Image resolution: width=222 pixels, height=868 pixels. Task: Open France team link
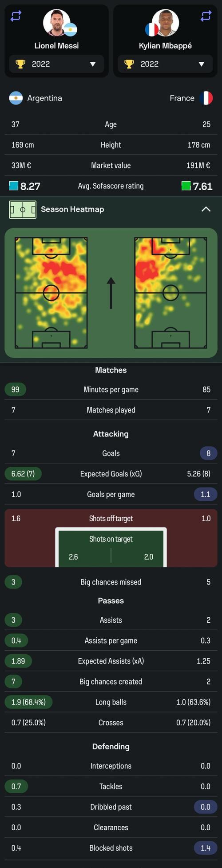182,98
